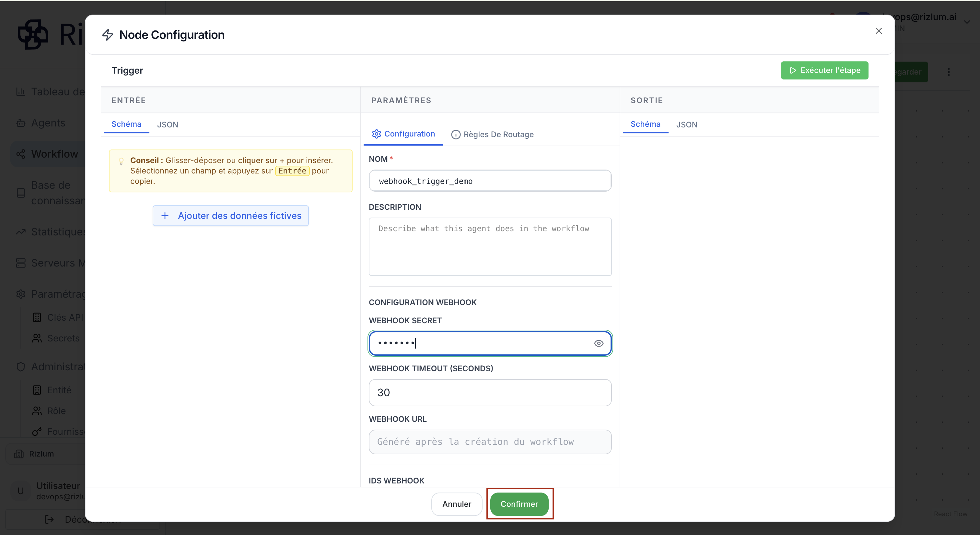Add mock data with Ajouter des données fictives
The image size is (980, 535).
tap(230, 216)
